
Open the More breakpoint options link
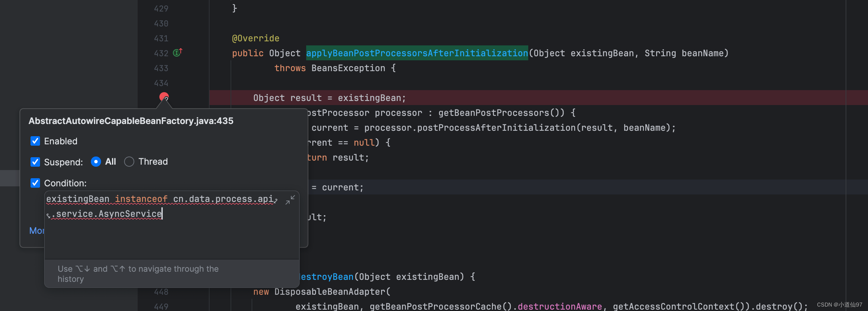[37, 231]
